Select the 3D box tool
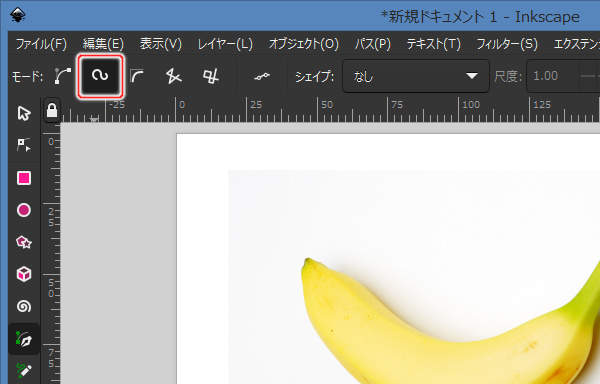The width and height of the screenshot is (600, 384). point(24,274)
